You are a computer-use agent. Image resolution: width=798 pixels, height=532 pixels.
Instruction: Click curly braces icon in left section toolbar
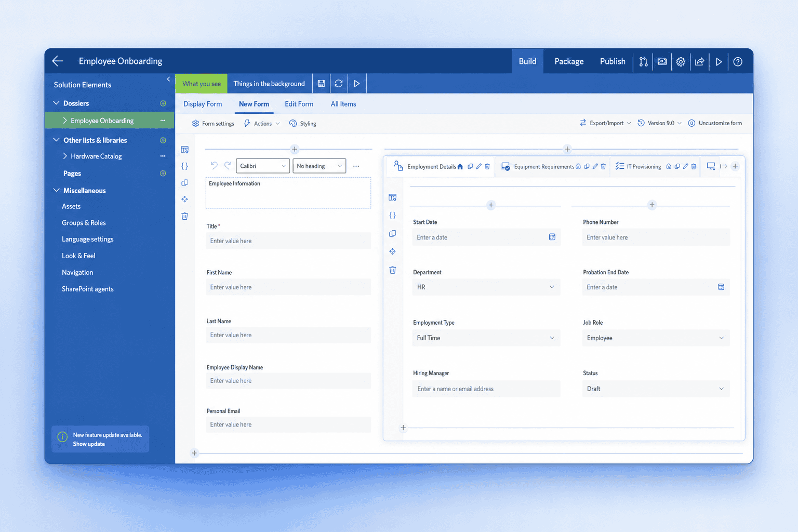(x=184, y=166)
